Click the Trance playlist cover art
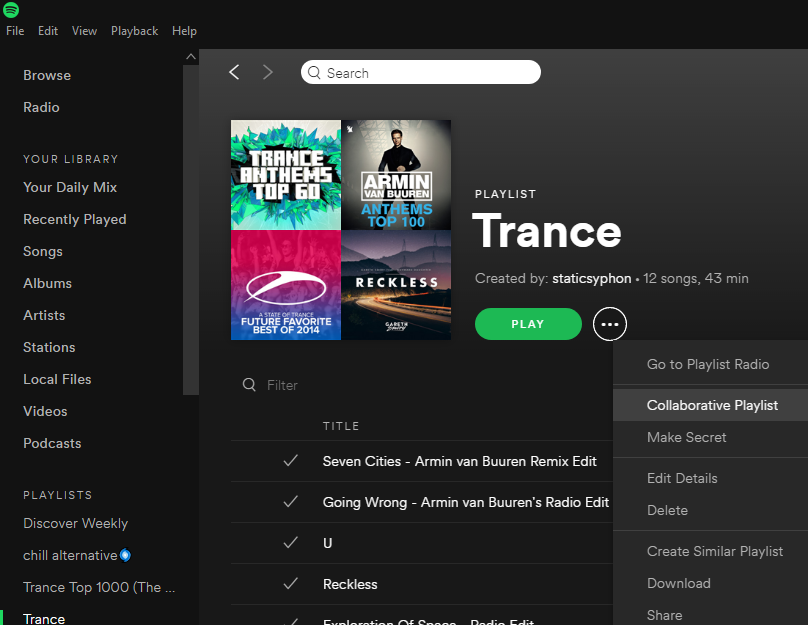Viewport: 808px width, 625px height. 341,230
